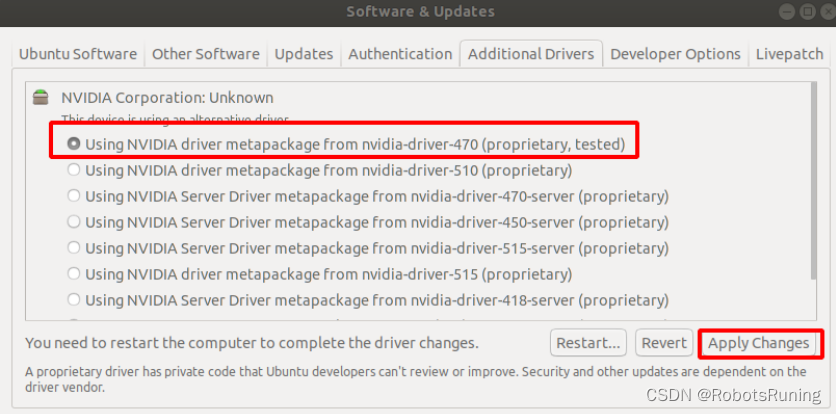Choose the nvidia-driver-510 proprietary driver

point(74,170)
